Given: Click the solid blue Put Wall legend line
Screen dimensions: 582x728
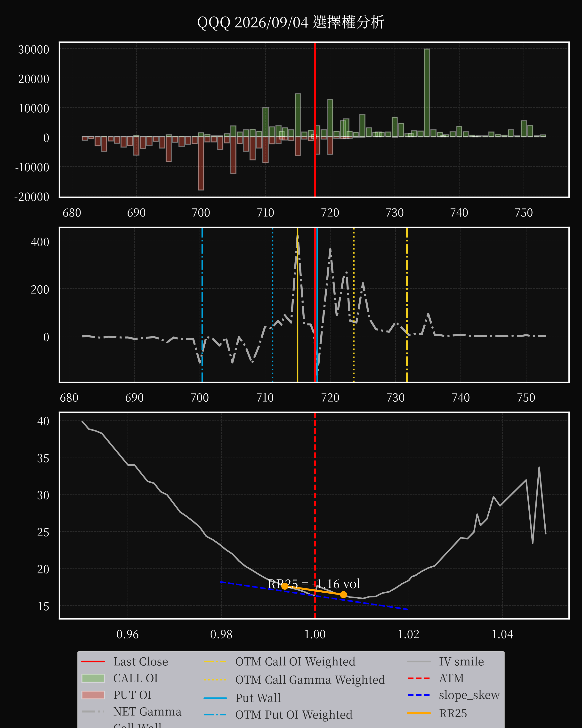Looking at the screenshot, I should click(x=215, y=698).
